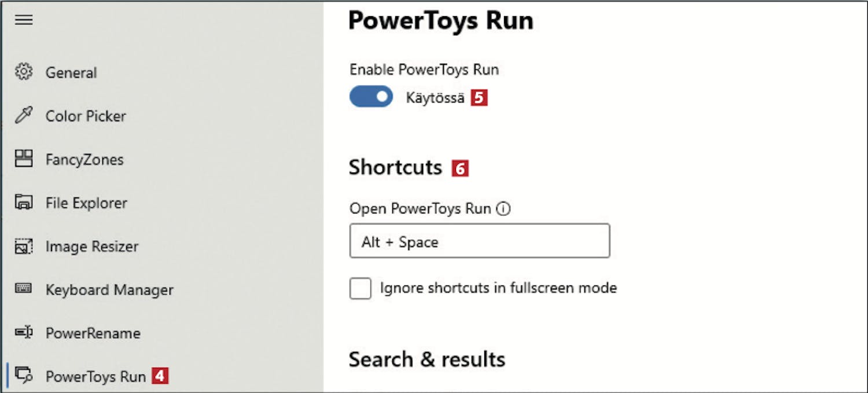Click the Image Resizer icon
Image resolution: width=868 pixels, height=393 pixels.
coord(24,247)
